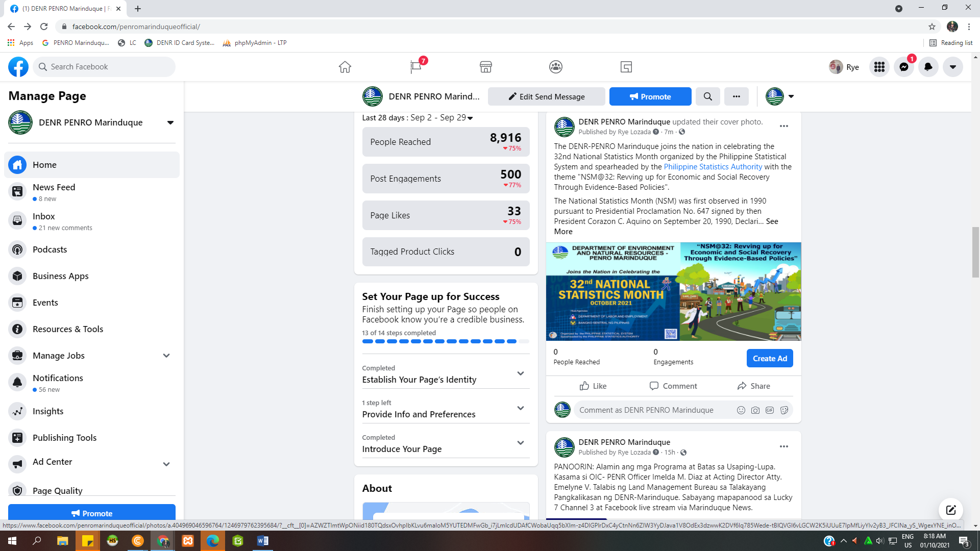Viewport: 980px width, 551px height.
Task: Open Pages flag icon with 7 badge
Action: [x=416, y=67]
